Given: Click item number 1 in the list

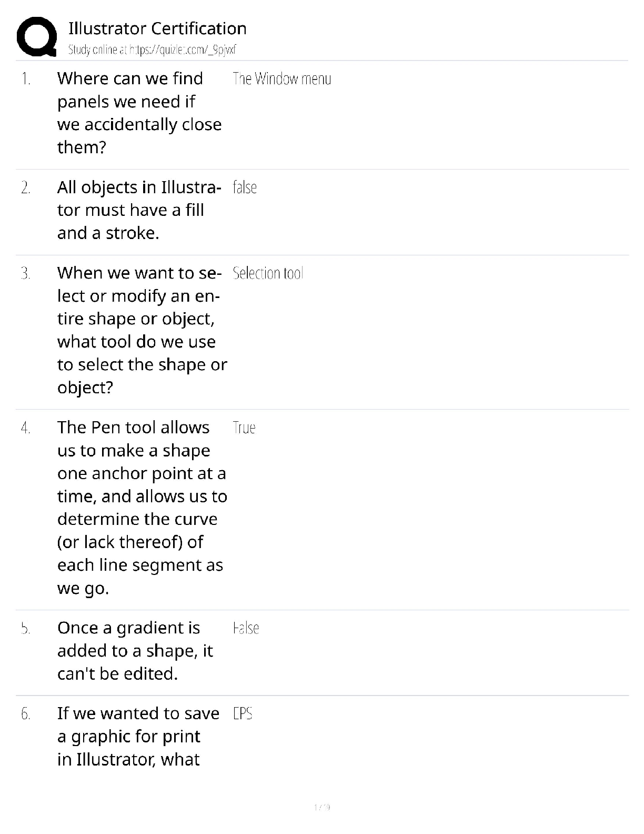Looking at the screenshot, I should point(26,79).
